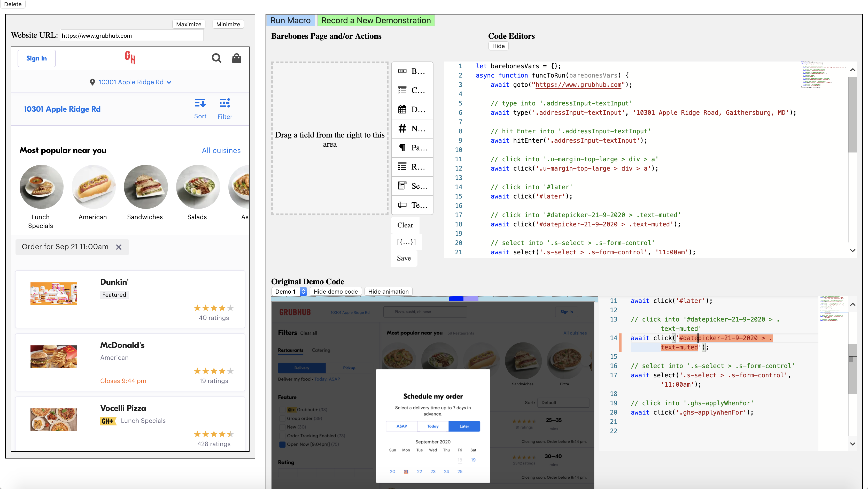Click the Delete button
868x489 pixels.
coord(13,4)
